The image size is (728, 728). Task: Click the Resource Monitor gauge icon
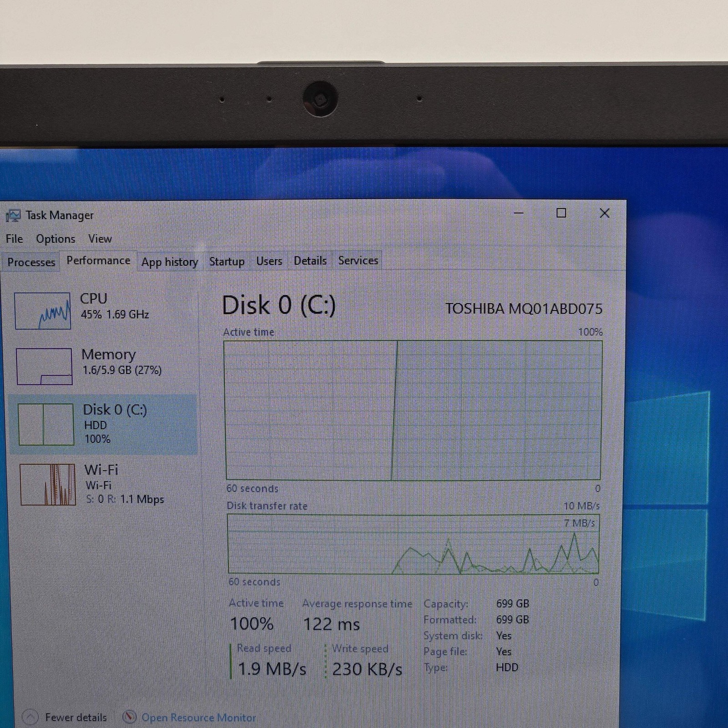(129, 717)
